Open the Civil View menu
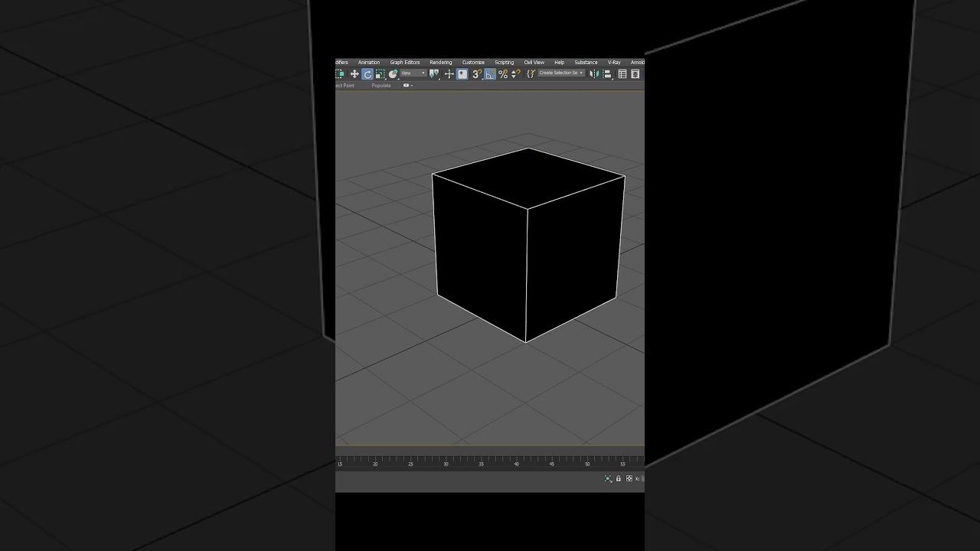Screen dimensions: 980x551 (x=534, y=63)
